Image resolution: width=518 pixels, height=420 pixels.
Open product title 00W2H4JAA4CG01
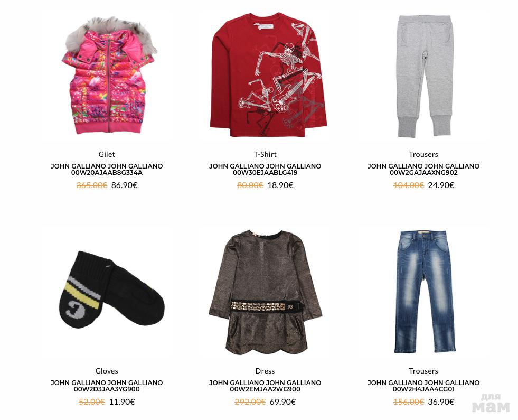(x=423, y=386)
